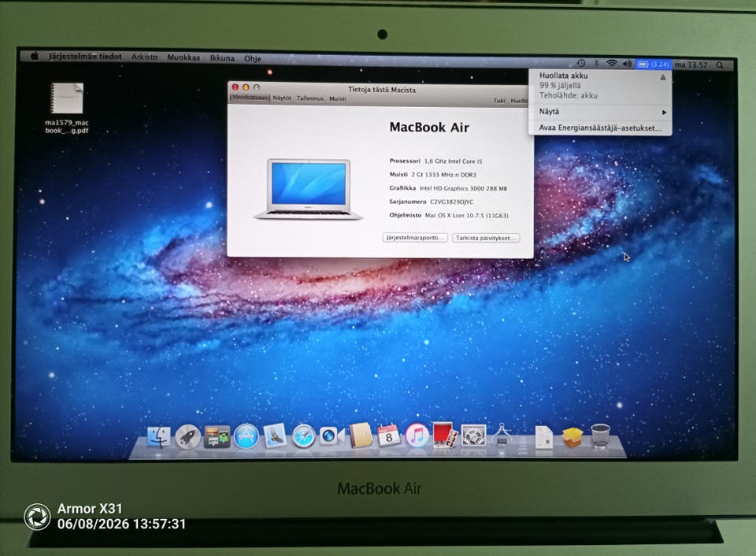Click serial number C2VG3829DJYC

(452, 202)
